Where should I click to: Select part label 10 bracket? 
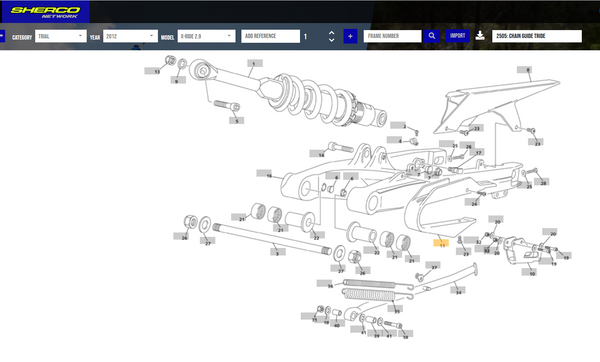click(x=529, y=272)
